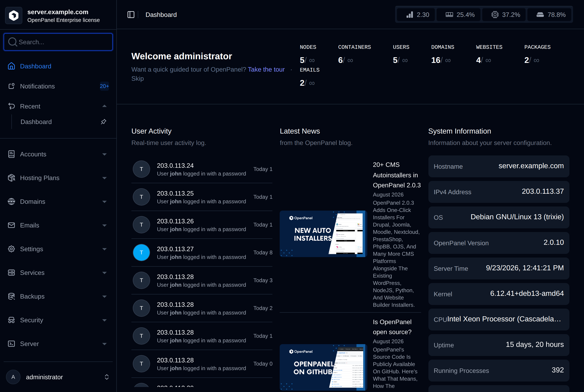
Task: Click the Kernel value 6.12.41+deb13-amd64
Action: point(527,293)
